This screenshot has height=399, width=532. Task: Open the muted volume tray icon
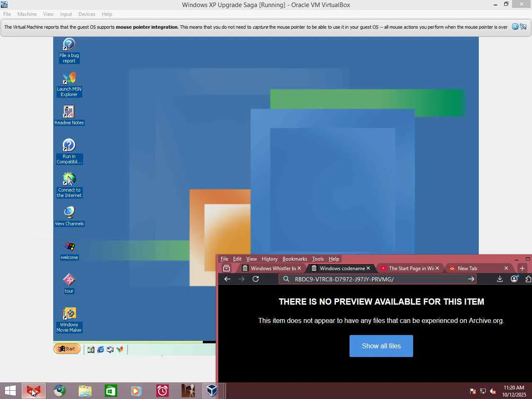[x=493, y=391]
